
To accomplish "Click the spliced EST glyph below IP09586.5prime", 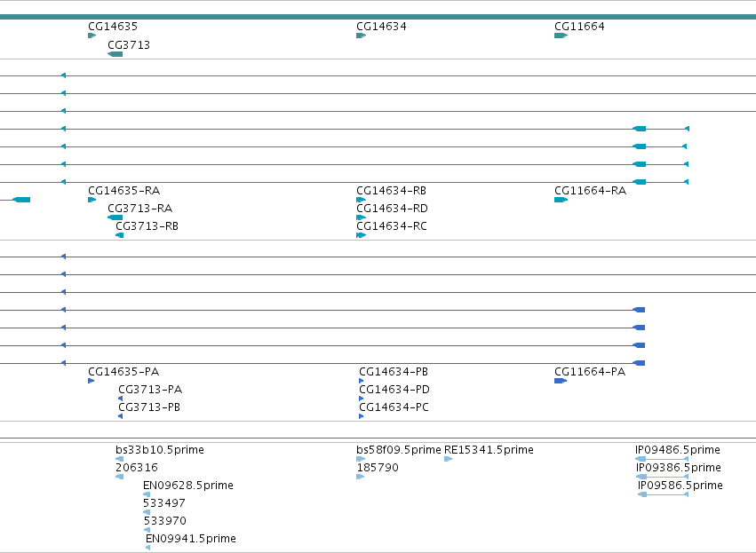I will (663, 494).
